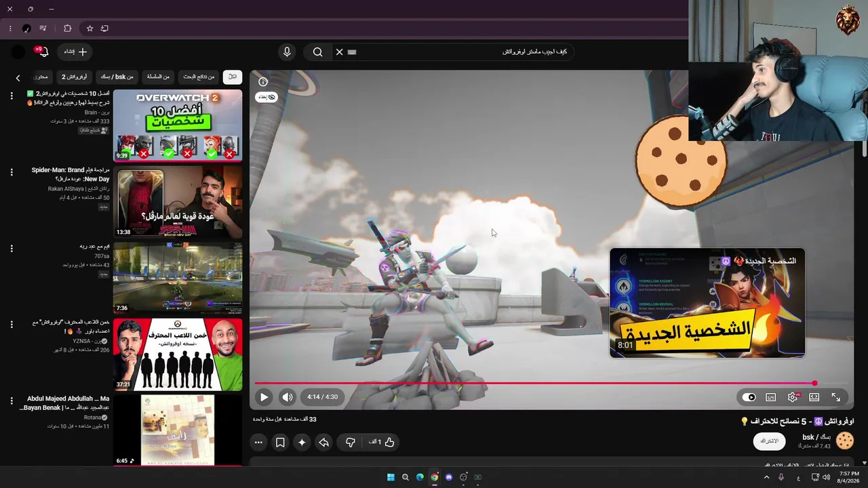Viewport: 868px width, 488px height.
Task: Open the video info card icon
Action: click(x=263, y=82)
